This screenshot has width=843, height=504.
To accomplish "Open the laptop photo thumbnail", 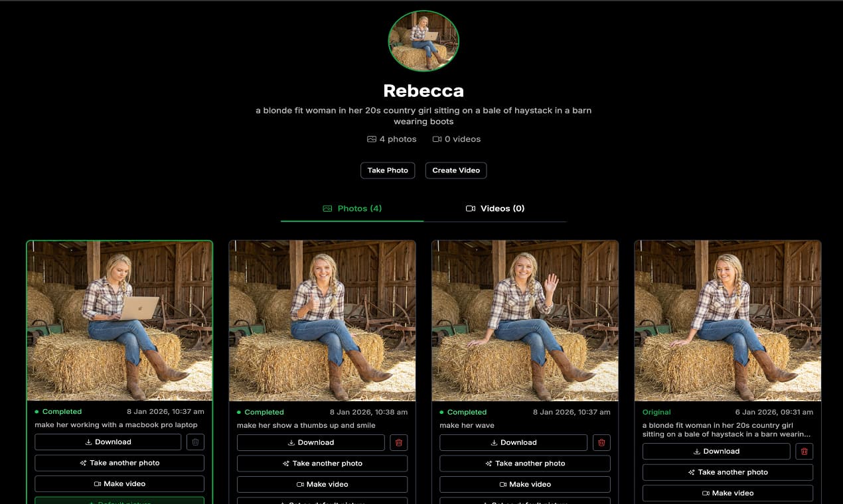I will tap(119, 320).
